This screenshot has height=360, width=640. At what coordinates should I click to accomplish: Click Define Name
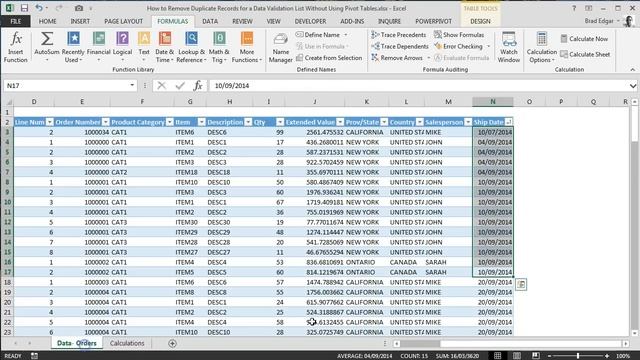(x=318, y=35)
